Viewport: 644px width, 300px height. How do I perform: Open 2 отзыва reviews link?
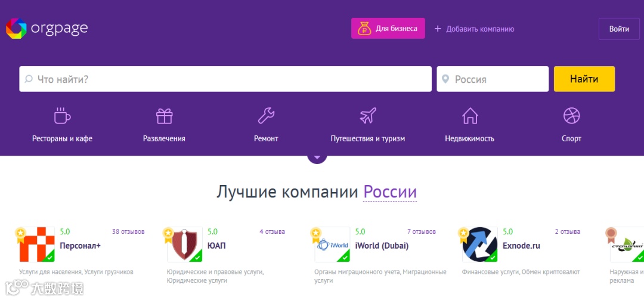coord(568,232)
